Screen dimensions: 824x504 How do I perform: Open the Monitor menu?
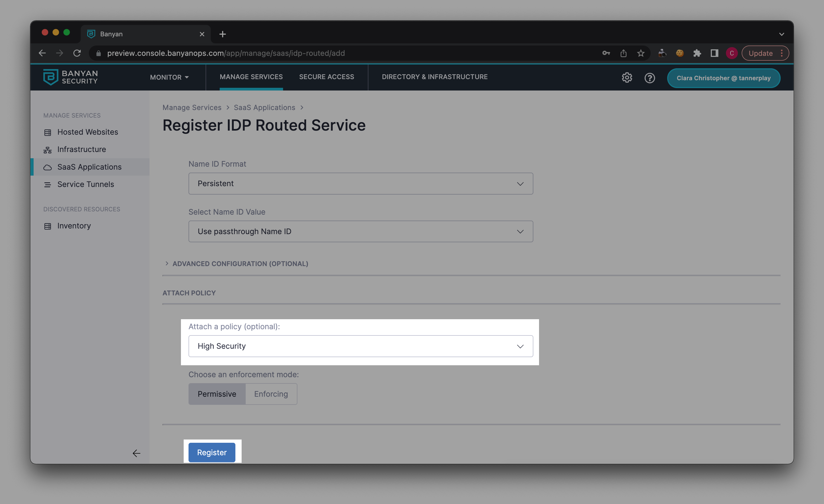coord(169,77)
